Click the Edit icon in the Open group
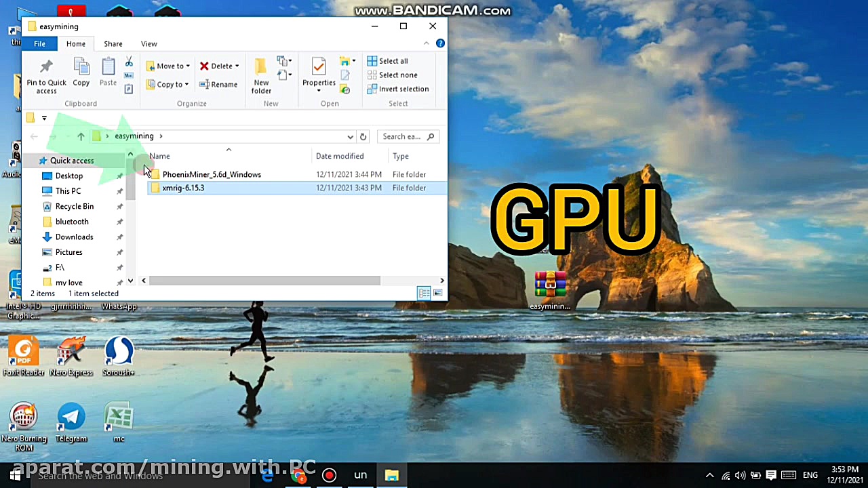868x488 pixels. [345, 75]
